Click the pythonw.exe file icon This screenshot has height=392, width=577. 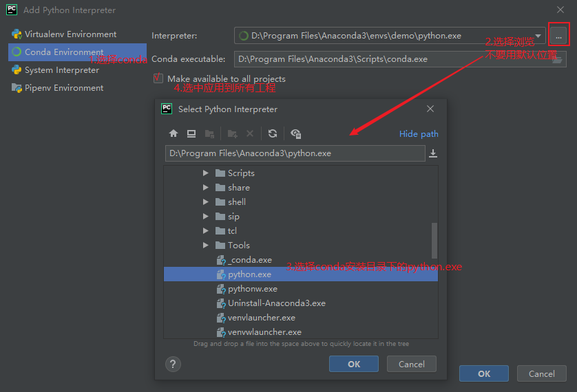221,289
